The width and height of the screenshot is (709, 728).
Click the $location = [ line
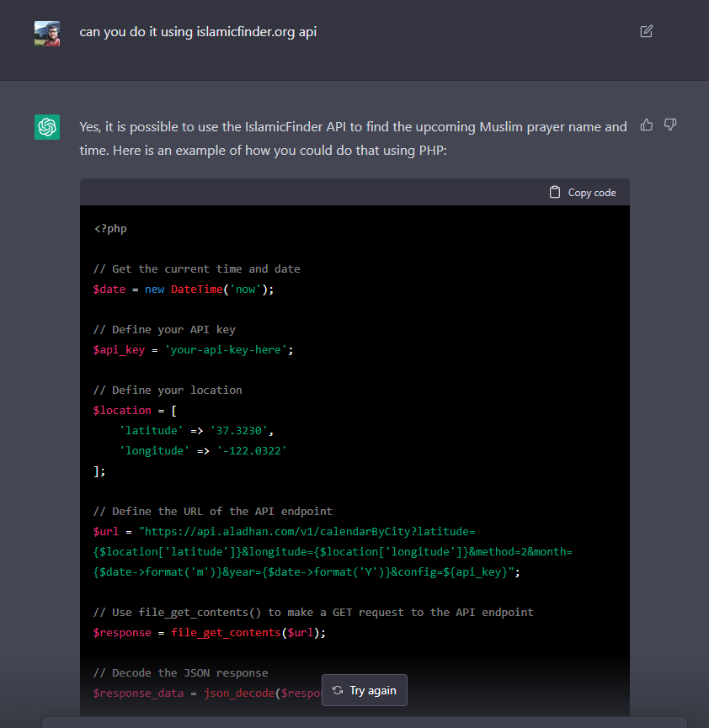point(136,411)
